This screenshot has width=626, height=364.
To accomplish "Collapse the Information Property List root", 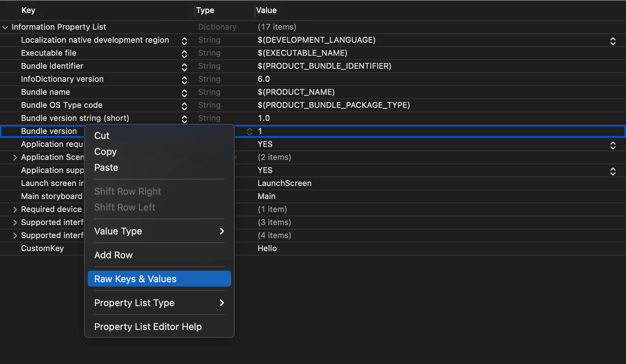I will point(5,27).
